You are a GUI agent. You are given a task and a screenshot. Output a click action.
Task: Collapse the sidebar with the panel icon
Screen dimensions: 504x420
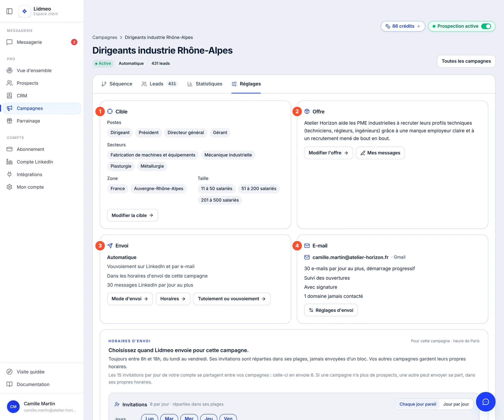(x=9, y=11)
